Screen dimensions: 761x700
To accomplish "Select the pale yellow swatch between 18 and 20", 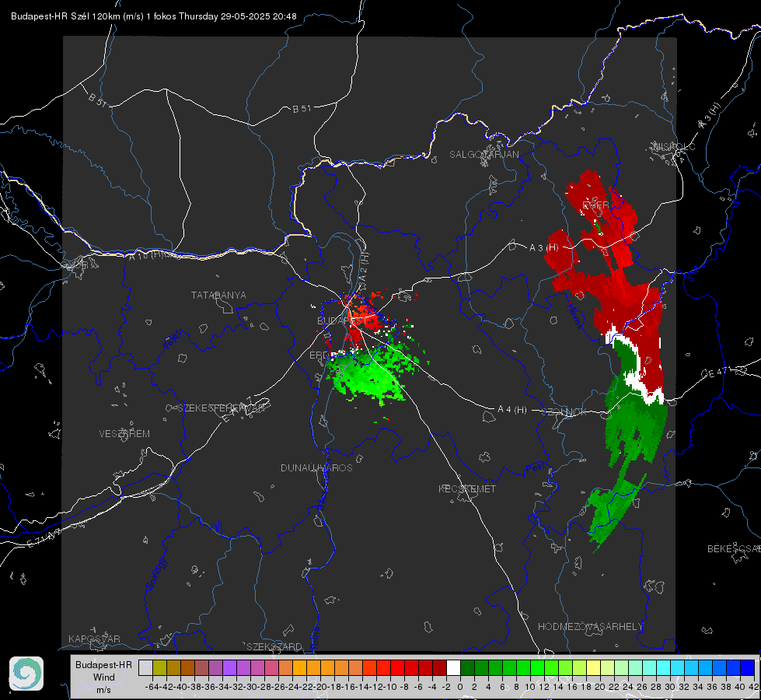I will coord(593,667).
